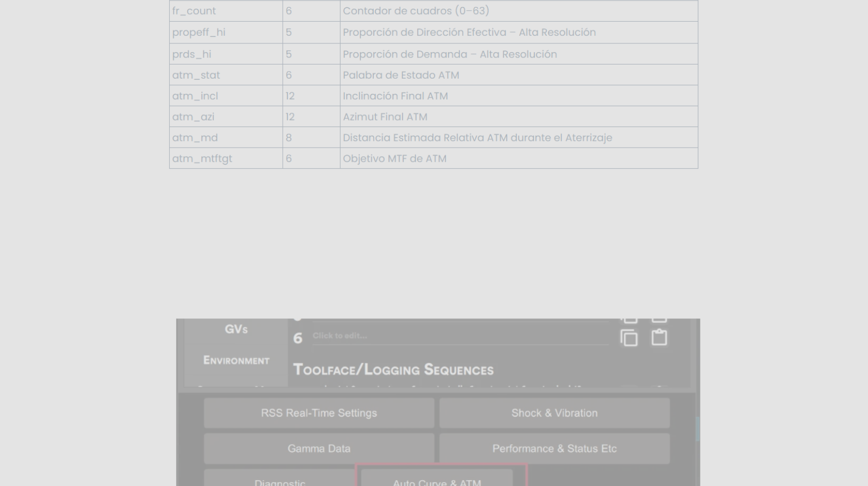Open RSS Real-Time Settings
Viewport: 868px width, 486px height.
tap(319, 413)
